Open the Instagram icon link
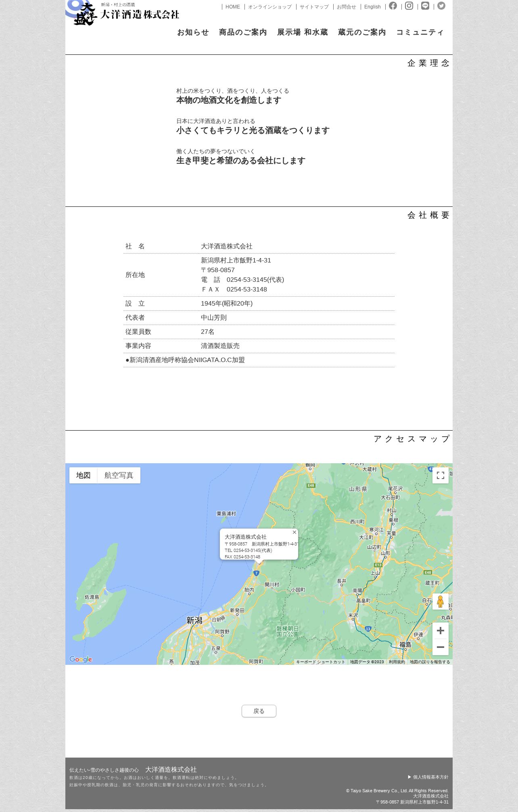The image size is (518, 812). (x=409, y=6)
